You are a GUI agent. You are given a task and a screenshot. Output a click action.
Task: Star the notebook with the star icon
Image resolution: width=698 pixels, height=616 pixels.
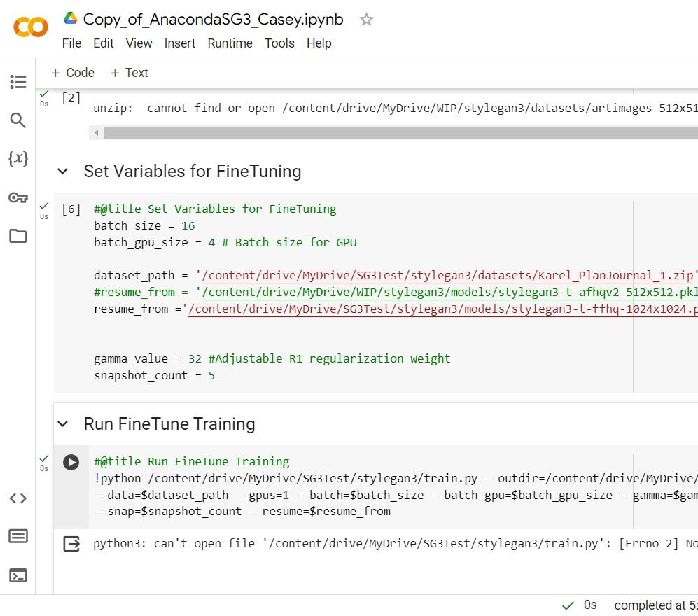click(x=366, y=20)
